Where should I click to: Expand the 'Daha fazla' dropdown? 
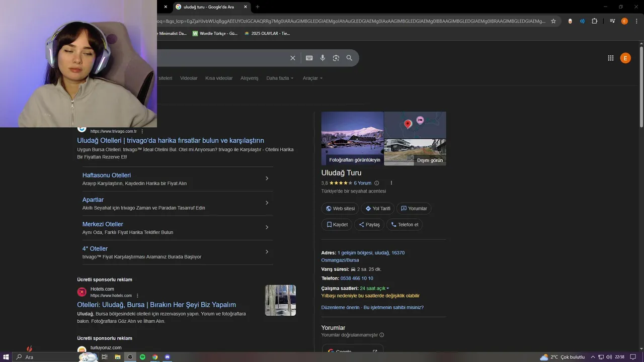pyautogui.click(x=280, y=78)
